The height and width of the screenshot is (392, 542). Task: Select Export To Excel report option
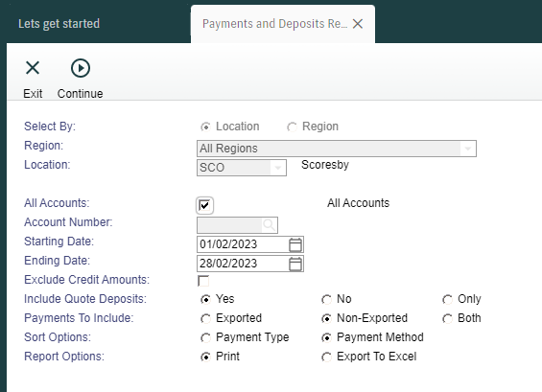coord(326,357)
